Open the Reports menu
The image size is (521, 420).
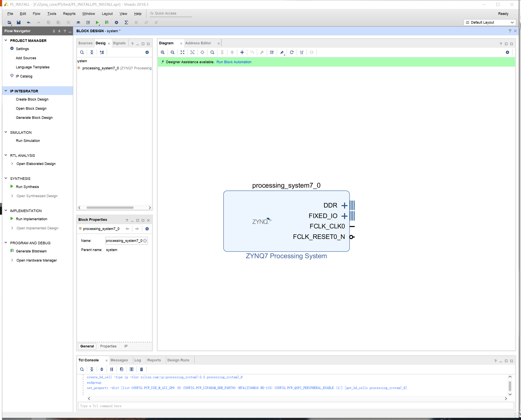click(x=69, y=14)
